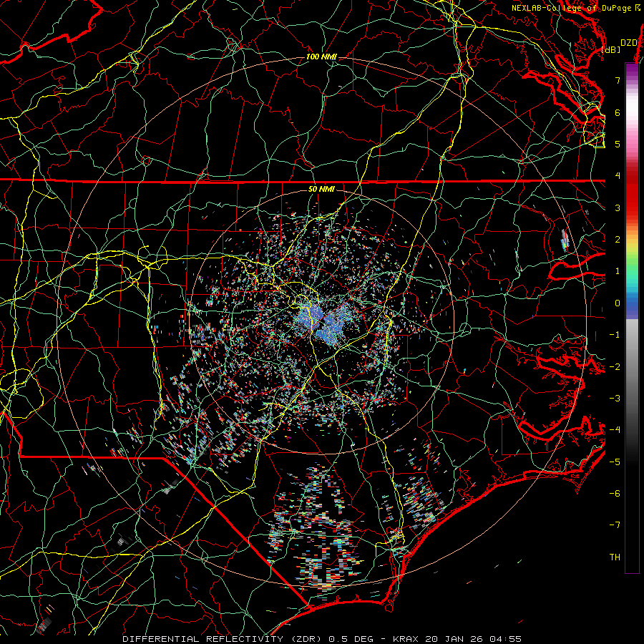
Task: Click the dense blue echo cluster at the radar center
Action: (x=323, y=321)
